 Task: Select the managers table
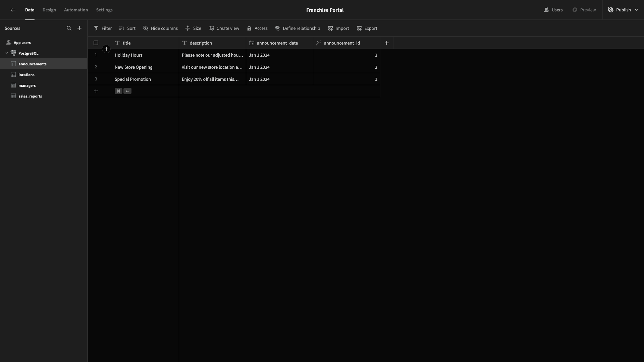click(44, 85)
